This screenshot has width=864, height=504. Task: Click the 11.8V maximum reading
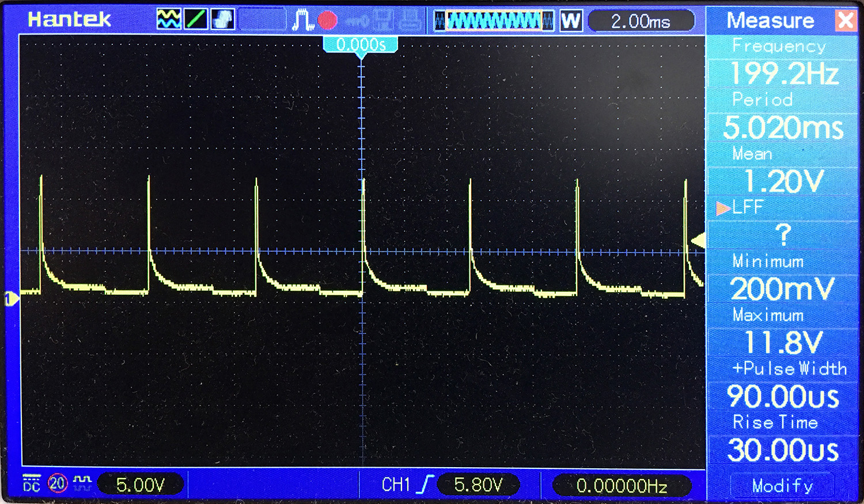(x=783, y=343)
